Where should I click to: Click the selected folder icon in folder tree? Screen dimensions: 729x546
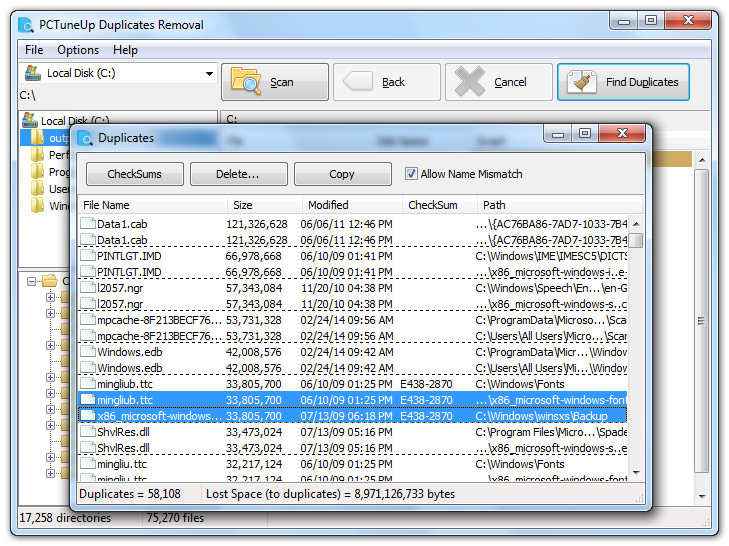click(x=38, y=138)
